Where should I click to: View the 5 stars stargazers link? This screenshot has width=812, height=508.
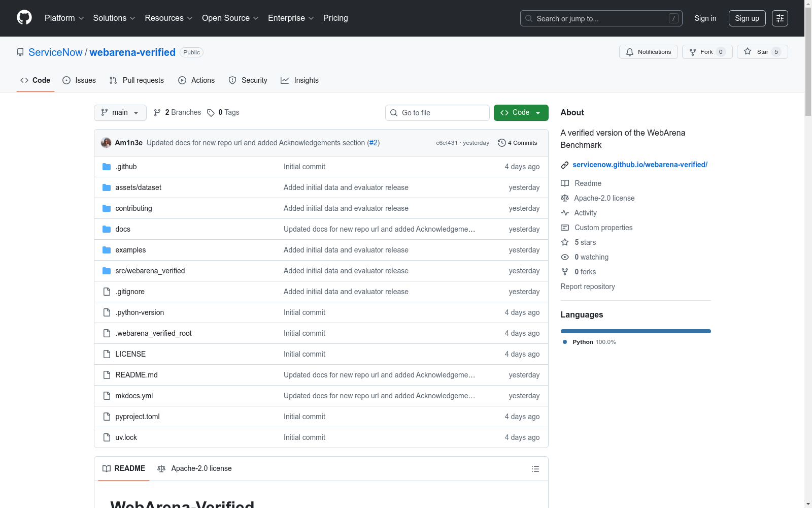point(579,242)
